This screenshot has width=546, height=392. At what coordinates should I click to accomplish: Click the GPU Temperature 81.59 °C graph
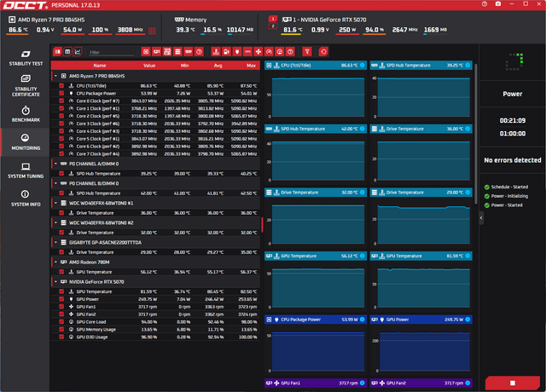(x=421, y=280)
